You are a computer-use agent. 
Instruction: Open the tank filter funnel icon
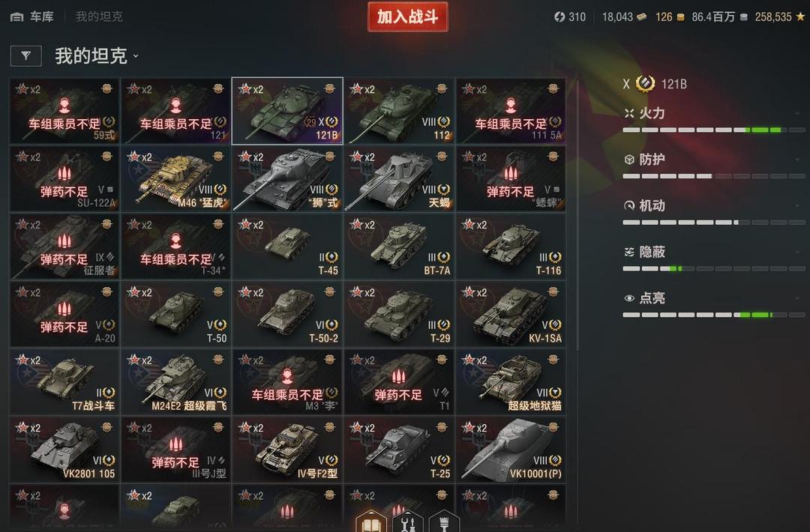tap(25, 55)
